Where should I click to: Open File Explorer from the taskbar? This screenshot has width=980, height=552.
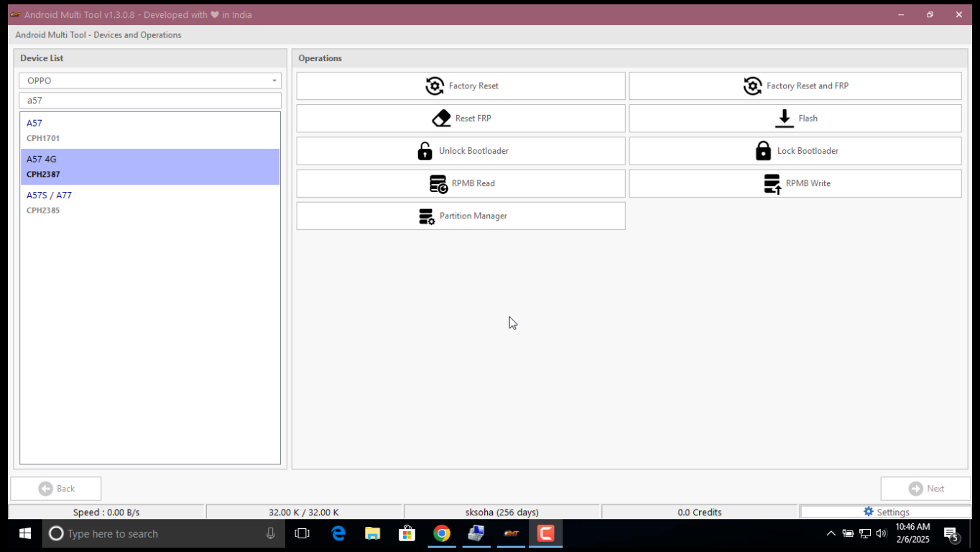coord(372,533)
